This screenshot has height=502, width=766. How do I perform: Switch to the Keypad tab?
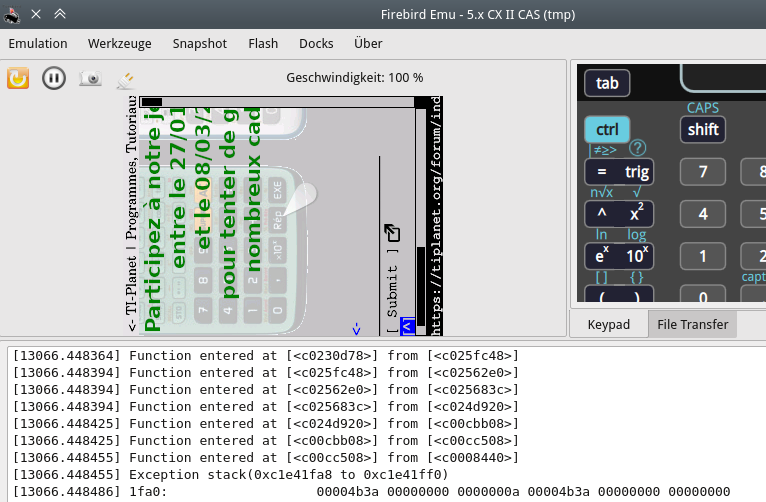click(609, 324)
